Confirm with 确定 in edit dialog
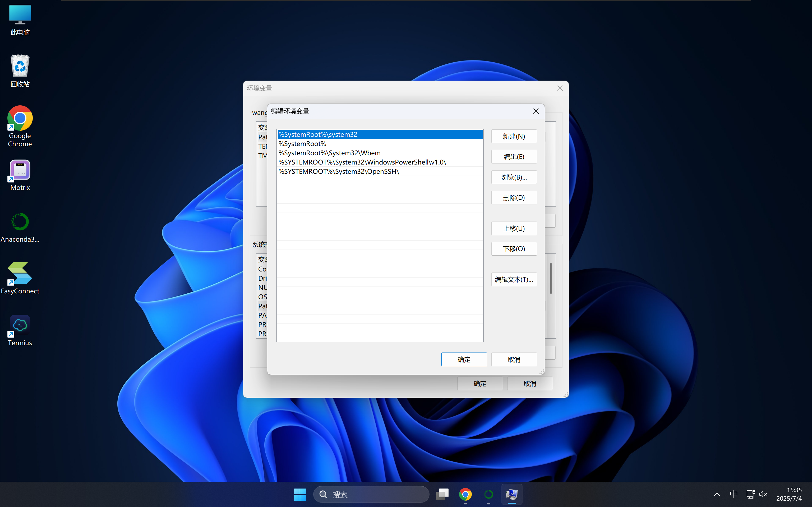Viewport: 812px width, 507px height. [464, 359]
